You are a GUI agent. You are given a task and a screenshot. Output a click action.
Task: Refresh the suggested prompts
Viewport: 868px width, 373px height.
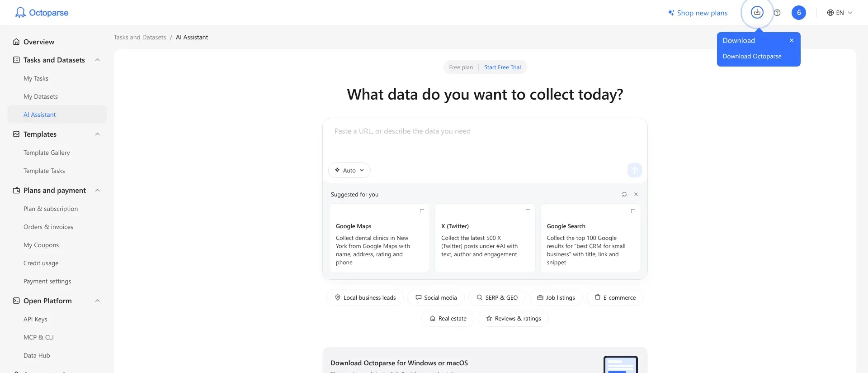pos(624,194)
